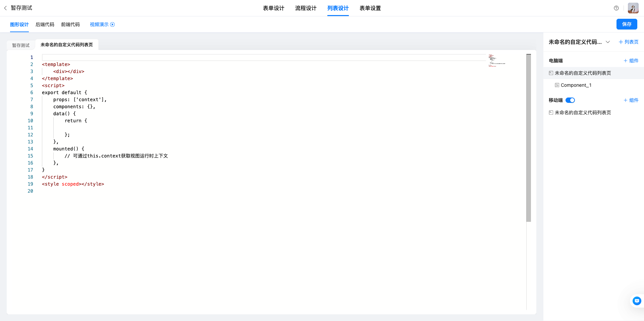Switch to the 后端代码 sub-tab
644x321 pixels.
click(x=45, y=24)
